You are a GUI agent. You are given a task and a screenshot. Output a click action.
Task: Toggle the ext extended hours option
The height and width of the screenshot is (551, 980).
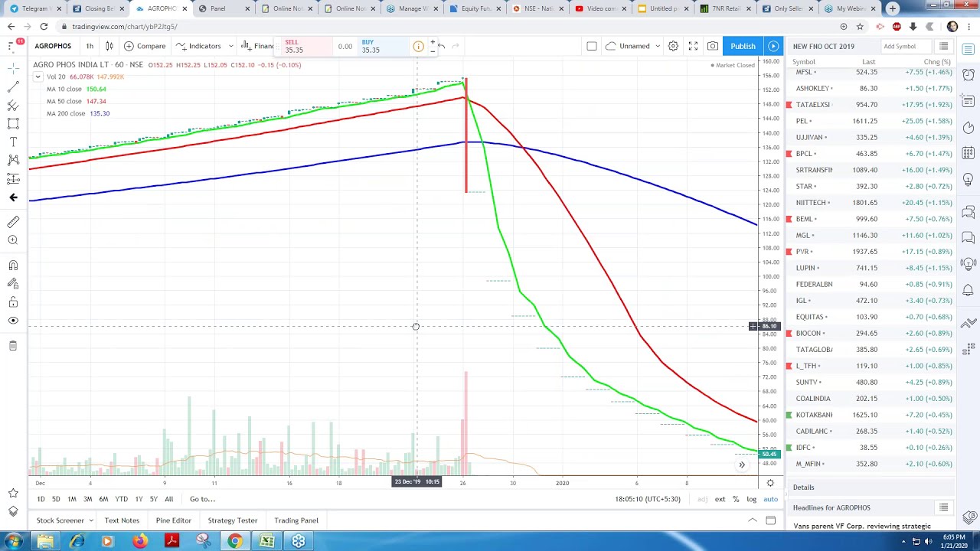720,499
